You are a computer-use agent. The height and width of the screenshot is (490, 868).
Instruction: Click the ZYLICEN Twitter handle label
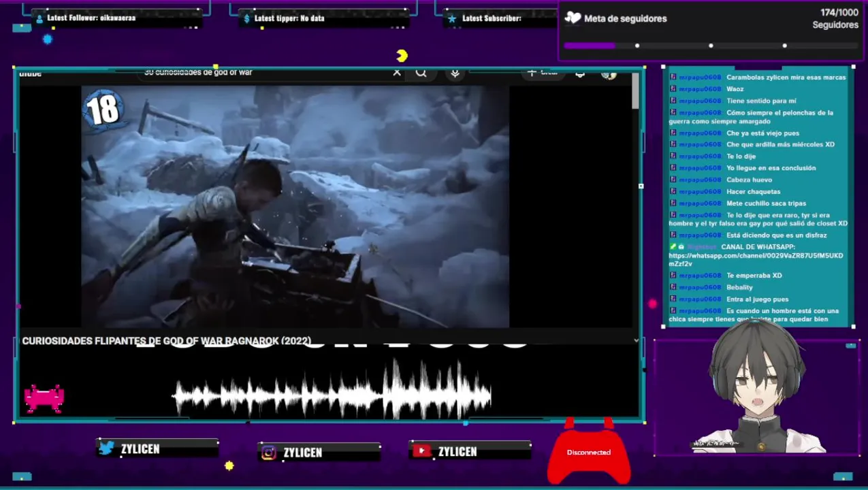pyautogui.click(x=140, y=448)
